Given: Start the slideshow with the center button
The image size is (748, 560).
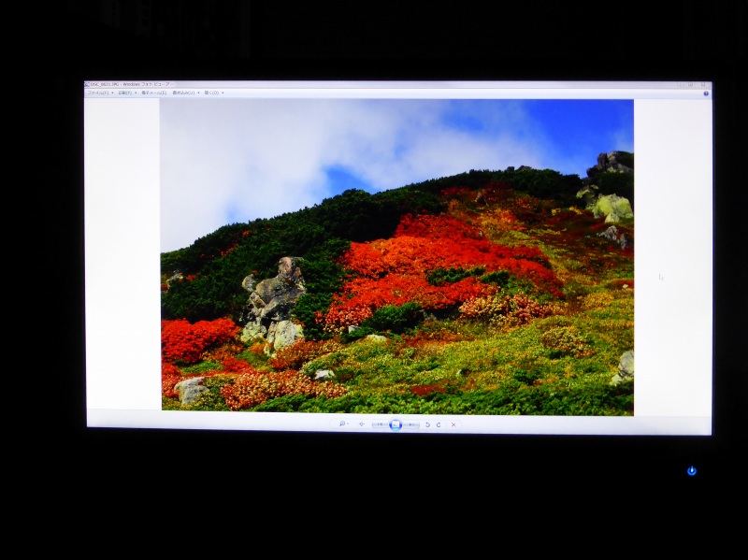Looking at the screenshot, I should 396,424.
